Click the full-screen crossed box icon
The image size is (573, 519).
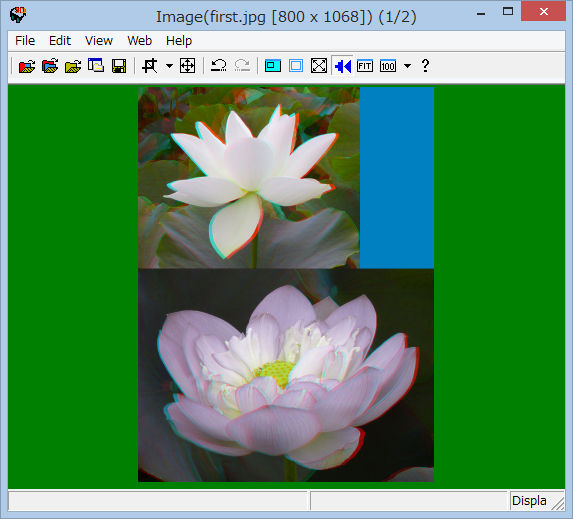tap(319, 66)
